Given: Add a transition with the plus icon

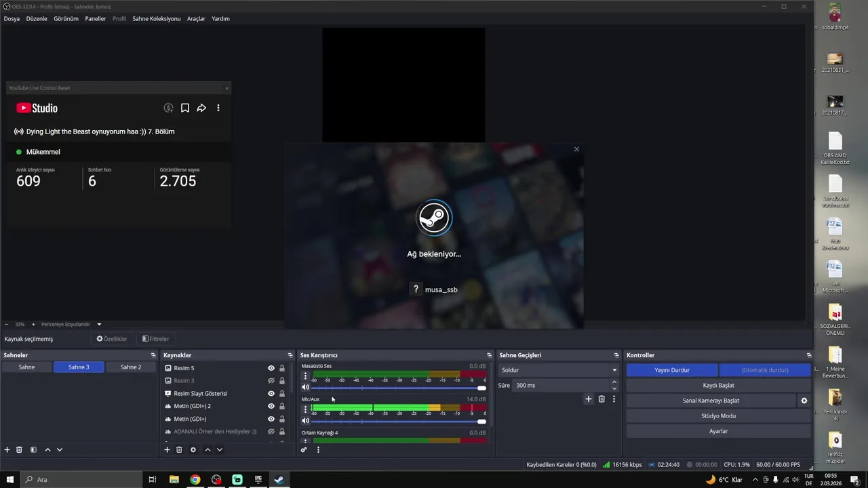Looking at the screenshot, I should (589, 399).
